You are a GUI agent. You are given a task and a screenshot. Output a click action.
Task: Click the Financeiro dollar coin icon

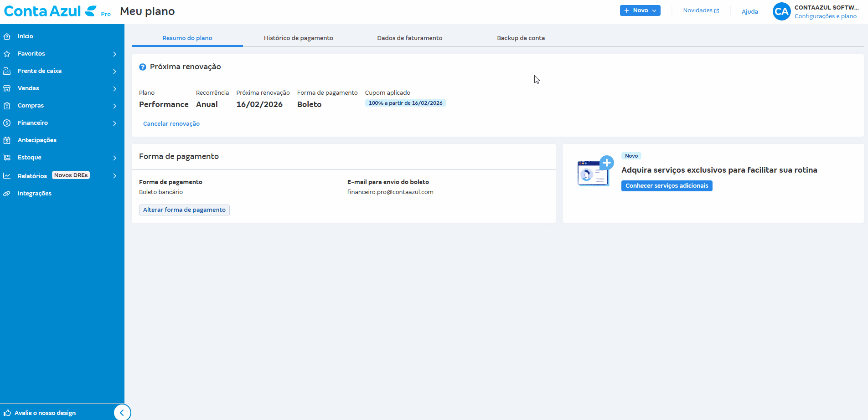(7, 123)
